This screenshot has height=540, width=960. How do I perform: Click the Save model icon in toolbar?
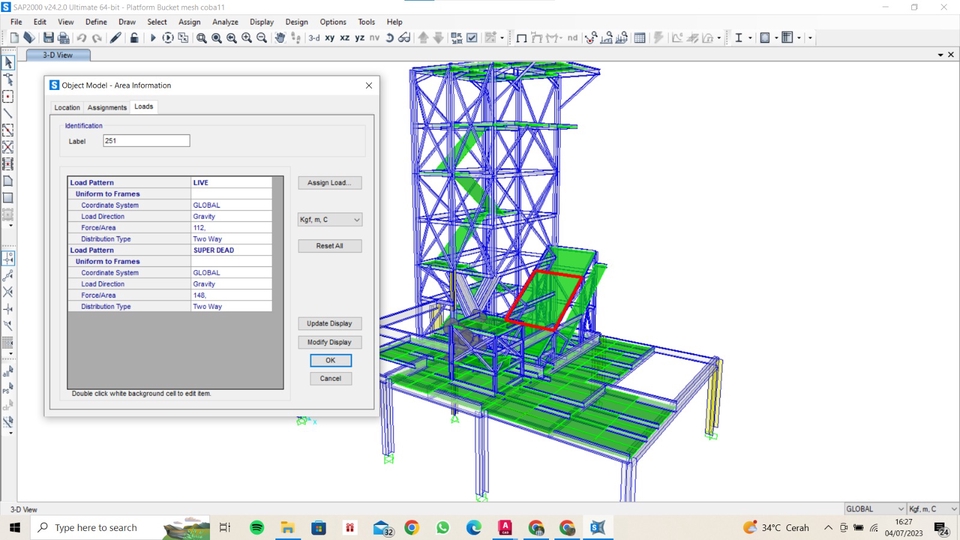pyautogui.click(x=48, y=38)
